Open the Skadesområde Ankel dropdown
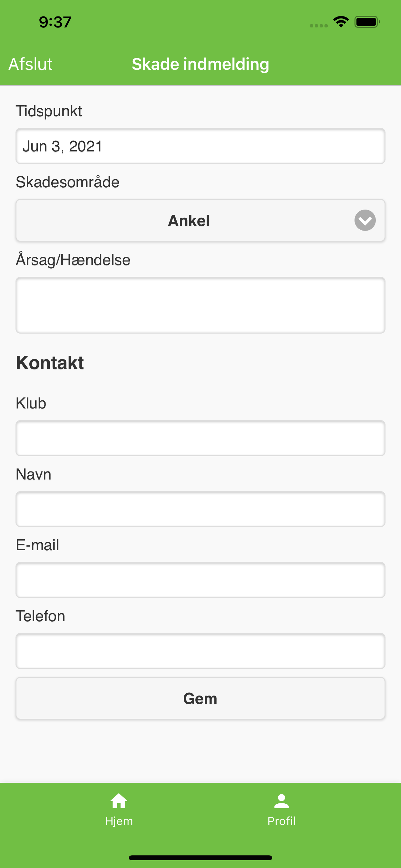The width and height of the screenshot is (401, 868). point(200,220)
